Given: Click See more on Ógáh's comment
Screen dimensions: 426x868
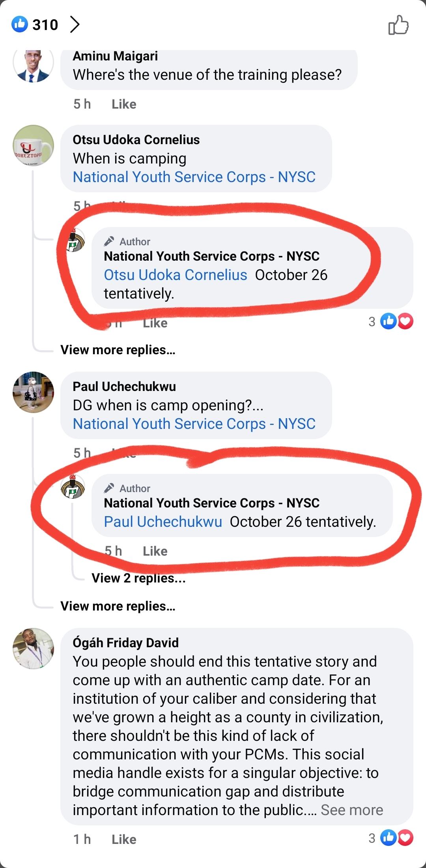Looking at the screenshot, I should 352,810.
